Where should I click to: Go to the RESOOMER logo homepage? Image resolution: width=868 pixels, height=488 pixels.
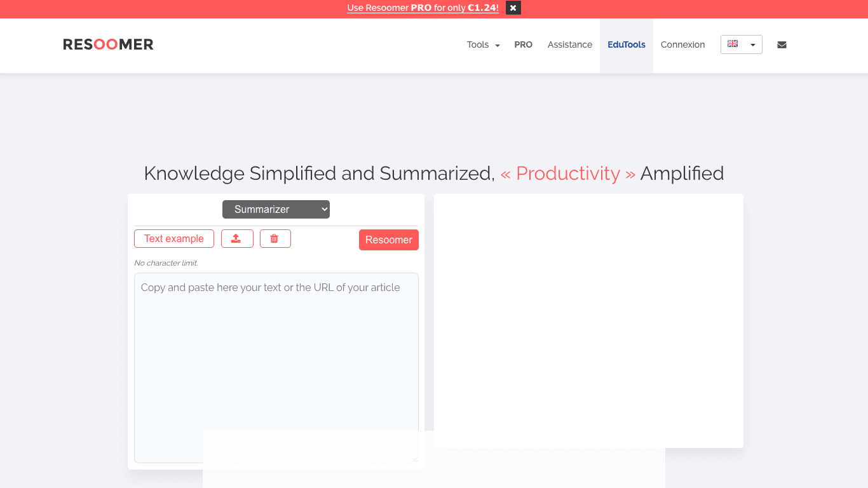[x=108, y=44]
